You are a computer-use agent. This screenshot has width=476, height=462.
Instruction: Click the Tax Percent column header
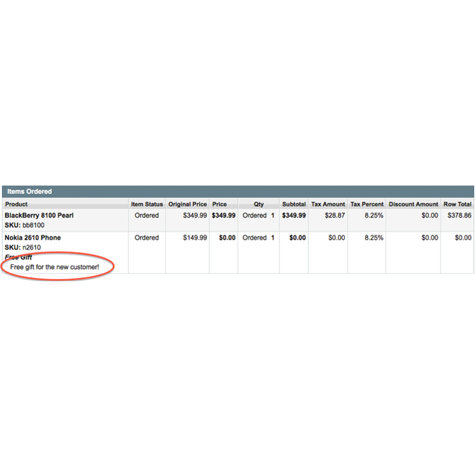[367, 204]
